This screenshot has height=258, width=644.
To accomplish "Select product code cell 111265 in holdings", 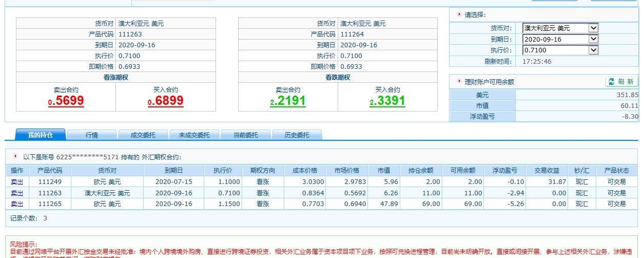I will 50,204.
